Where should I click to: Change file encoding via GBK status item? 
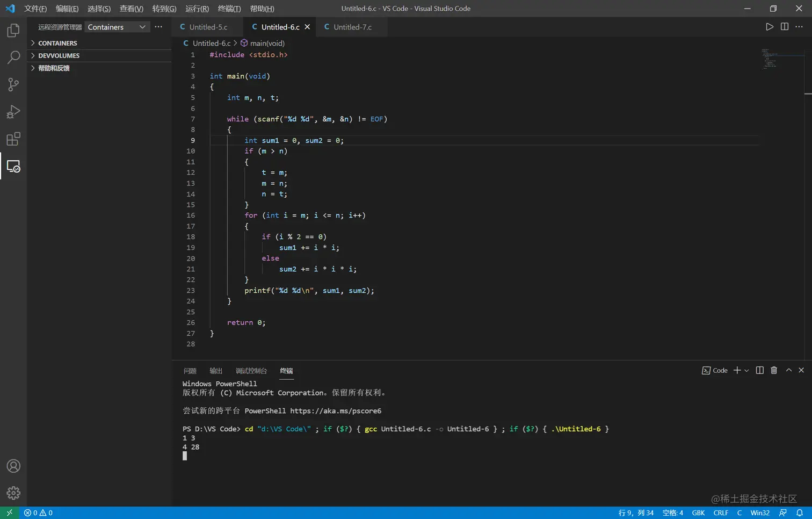[699, 513]
